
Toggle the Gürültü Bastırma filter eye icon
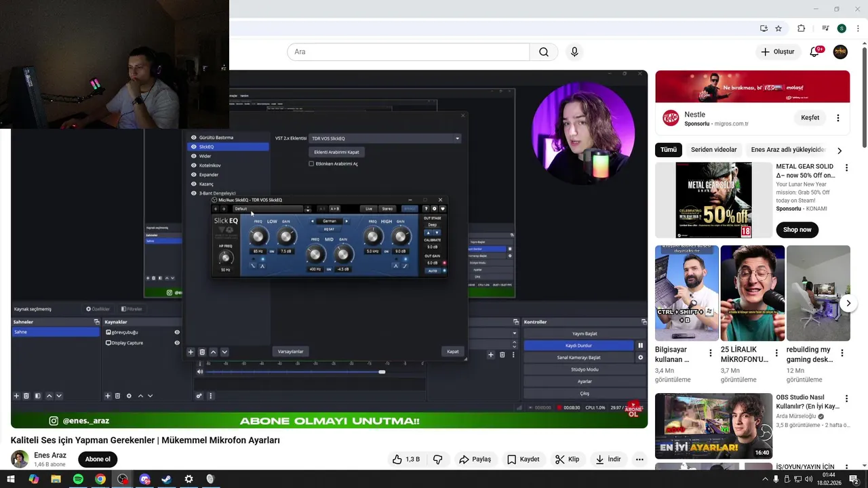tap(193, 138)
